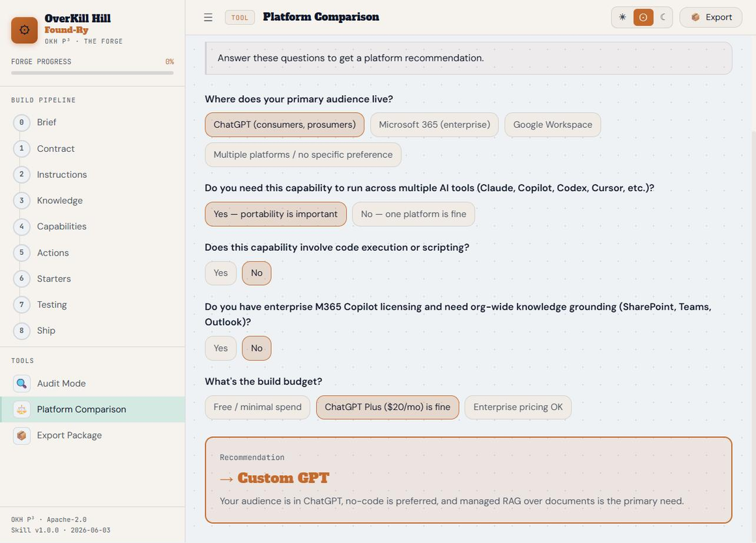Navigate to Testing step
This screenshot has width=756, height=543.
tap(92, 305)
